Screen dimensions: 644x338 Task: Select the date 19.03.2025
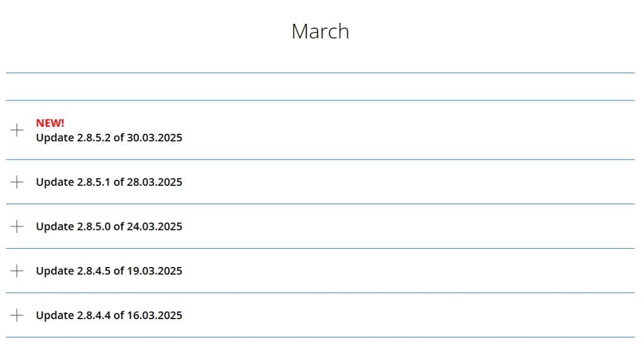point(155,271)
